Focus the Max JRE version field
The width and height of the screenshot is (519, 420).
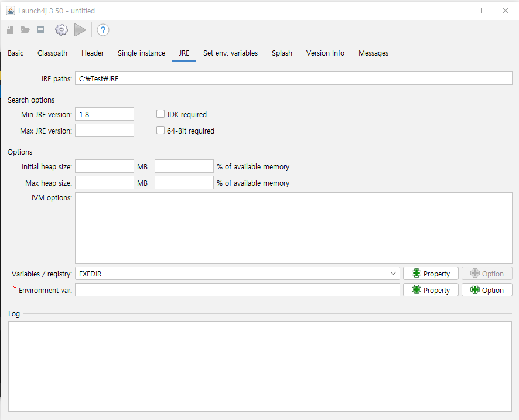(x=105, y=131)
